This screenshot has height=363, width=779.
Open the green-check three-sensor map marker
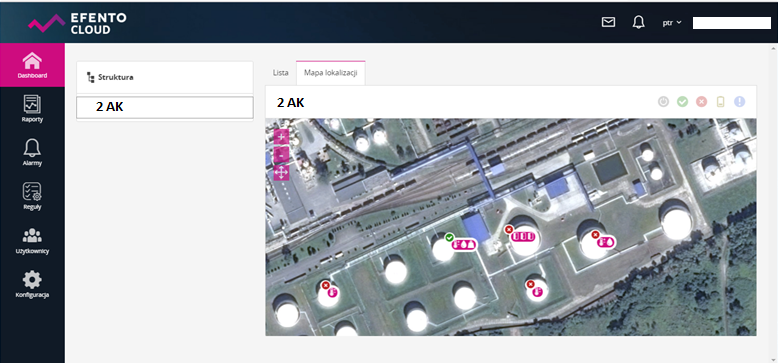click(x=464, y=244)
